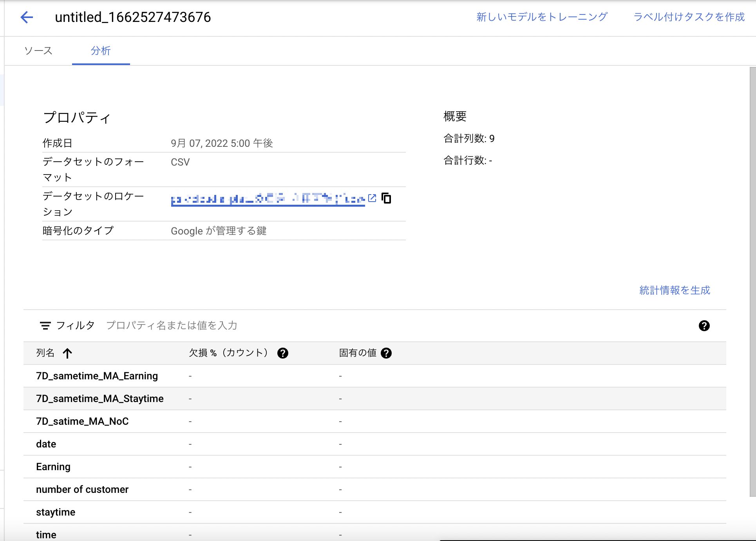The width and height of the screenshot is (756, 541).
Task: Copy the dataset location path
Action: [387, 198]
